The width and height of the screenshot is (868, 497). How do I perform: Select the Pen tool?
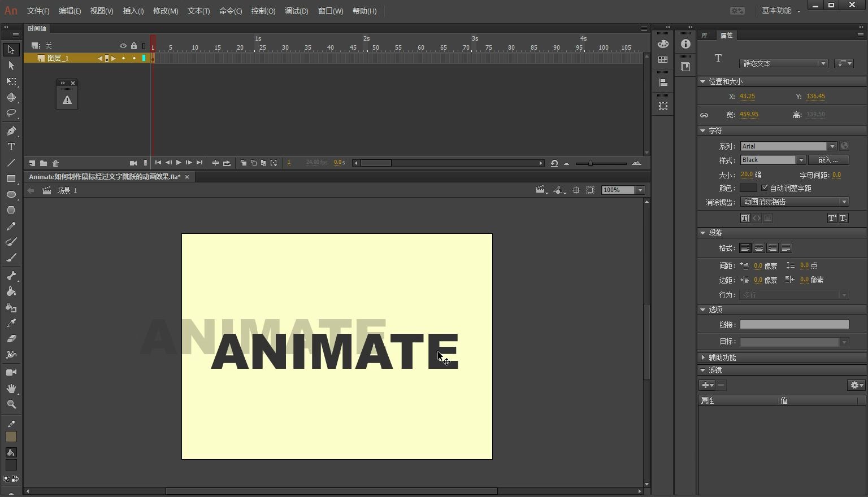pyautogui.click(x=11, y=130)
